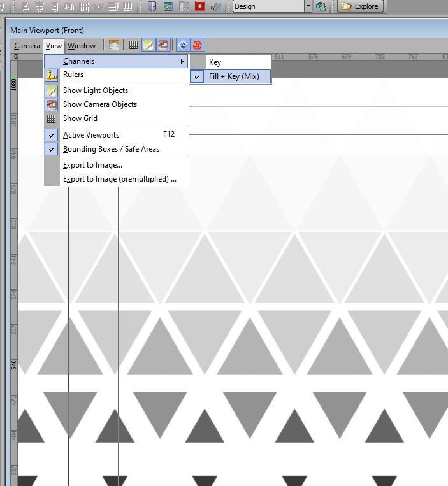Click the checkered color pattern icon
448x486 pixels.
click(x=184, y=6)
